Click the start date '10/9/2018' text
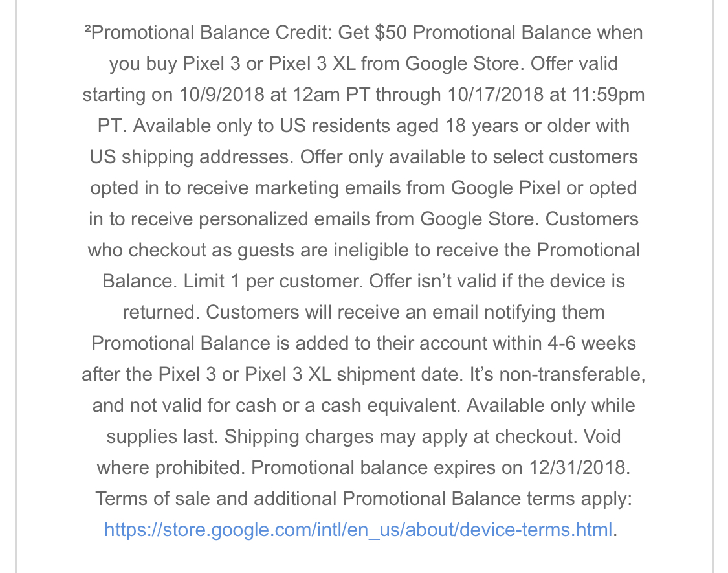 pyautogui.click(x=221, y=95)
